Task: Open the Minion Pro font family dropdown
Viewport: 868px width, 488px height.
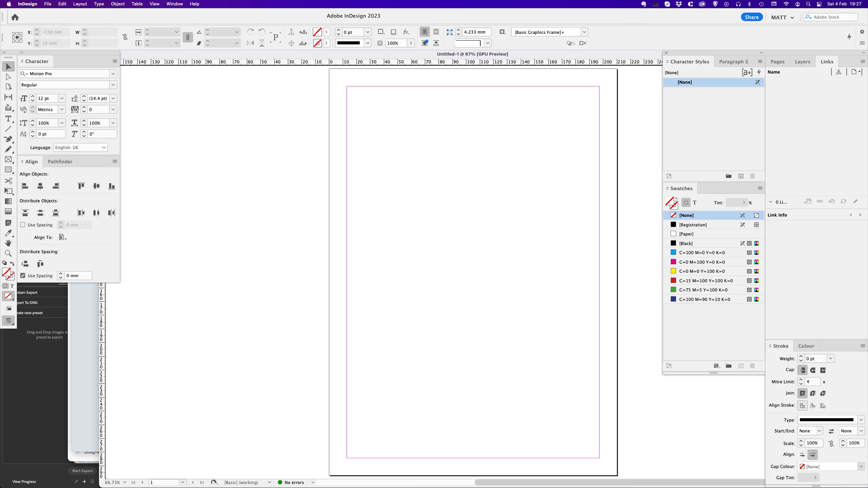Action: (x=113, y=74)
